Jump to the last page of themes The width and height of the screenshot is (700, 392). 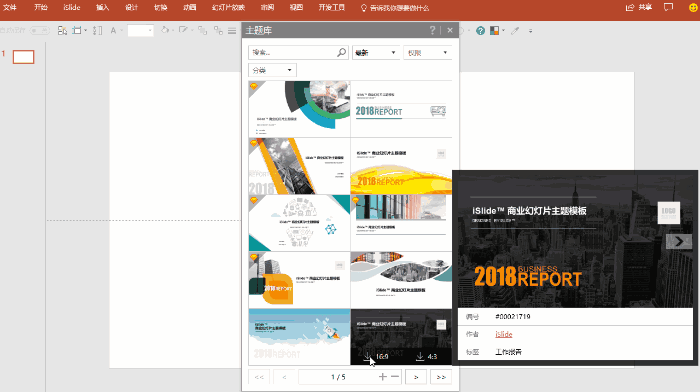(x=441, y=377)
